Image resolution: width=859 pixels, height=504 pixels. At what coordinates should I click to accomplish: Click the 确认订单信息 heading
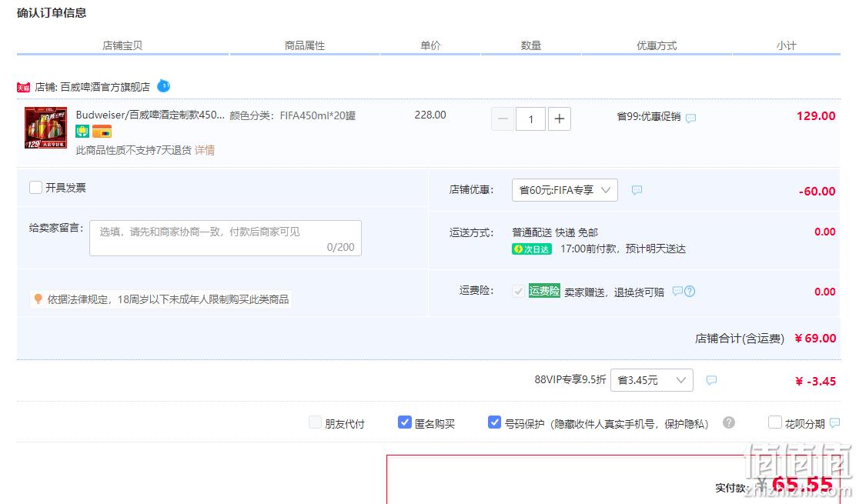(x=52, y=12)
